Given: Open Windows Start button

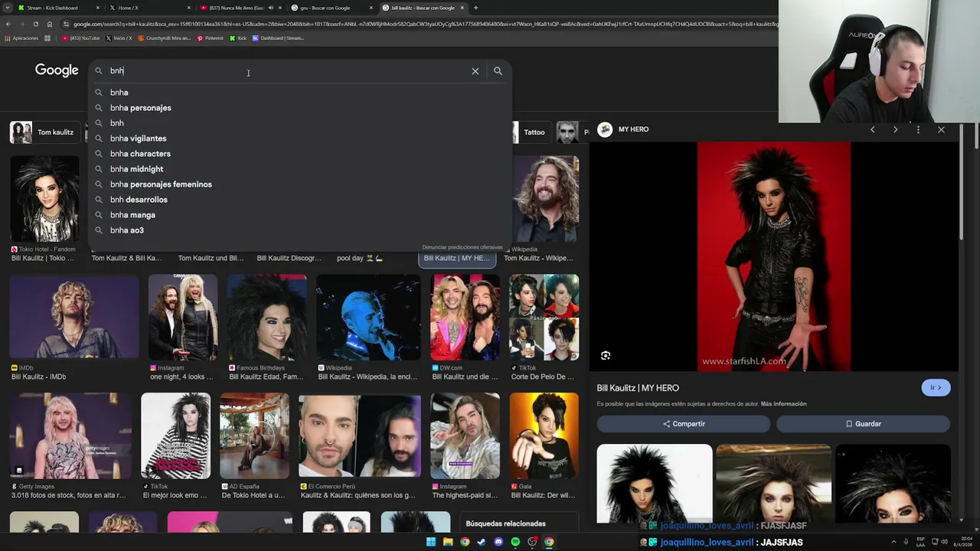Looking at the screenshot, I should (x=431, y=542).
